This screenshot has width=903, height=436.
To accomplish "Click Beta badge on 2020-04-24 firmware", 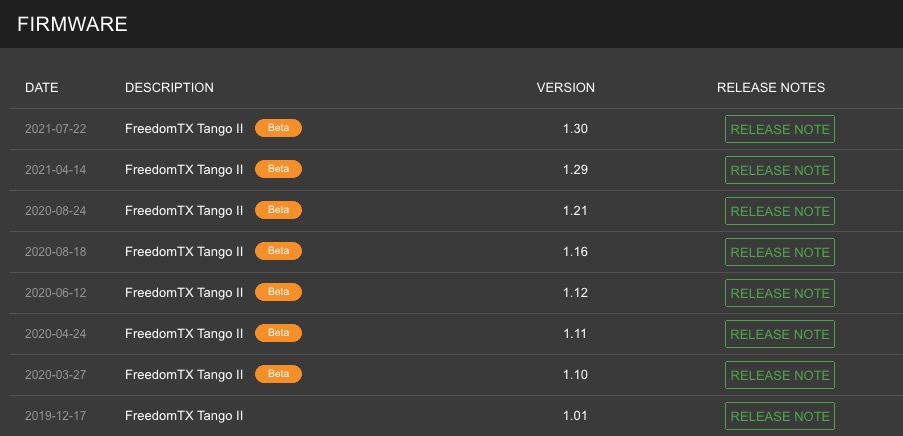I will [278, 333].
